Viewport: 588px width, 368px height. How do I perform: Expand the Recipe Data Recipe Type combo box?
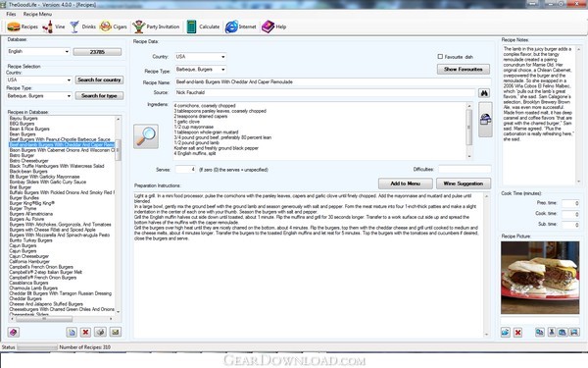point(200,70)
